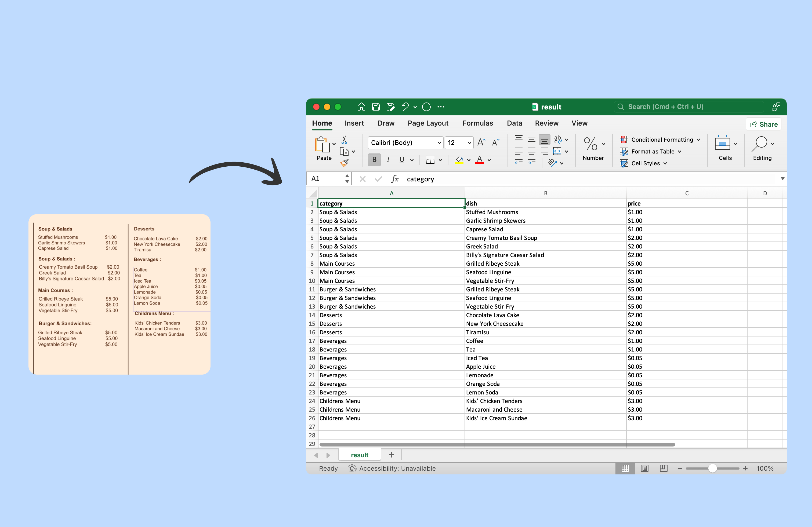Switch to Page Layout view in status bar
812x527 pixels.
point(644,468)
